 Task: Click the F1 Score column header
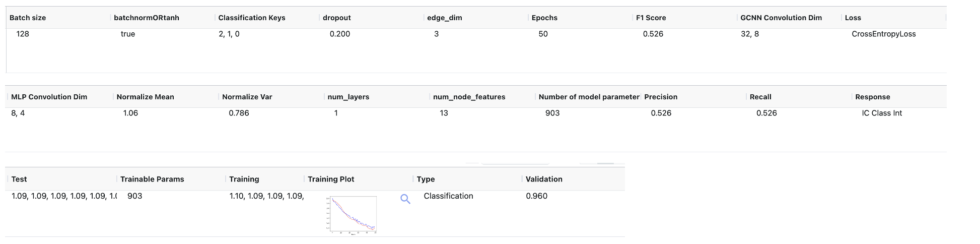pyautogui.click(x=651, y=18)
